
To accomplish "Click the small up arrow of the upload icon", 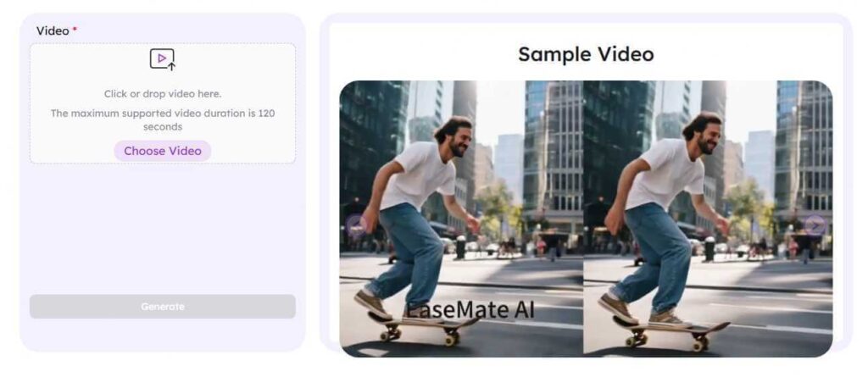I will pyautogui.click(x=171, y=67).
